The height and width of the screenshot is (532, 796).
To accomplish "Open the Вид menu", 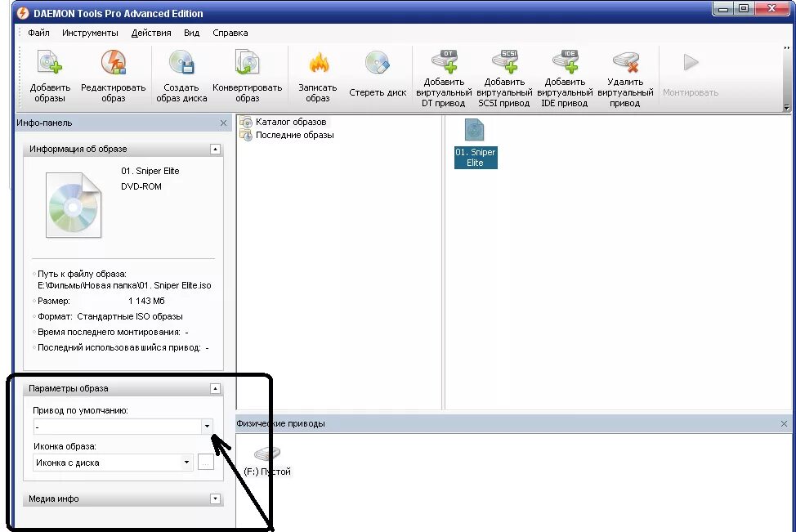I will coord(191,33).
